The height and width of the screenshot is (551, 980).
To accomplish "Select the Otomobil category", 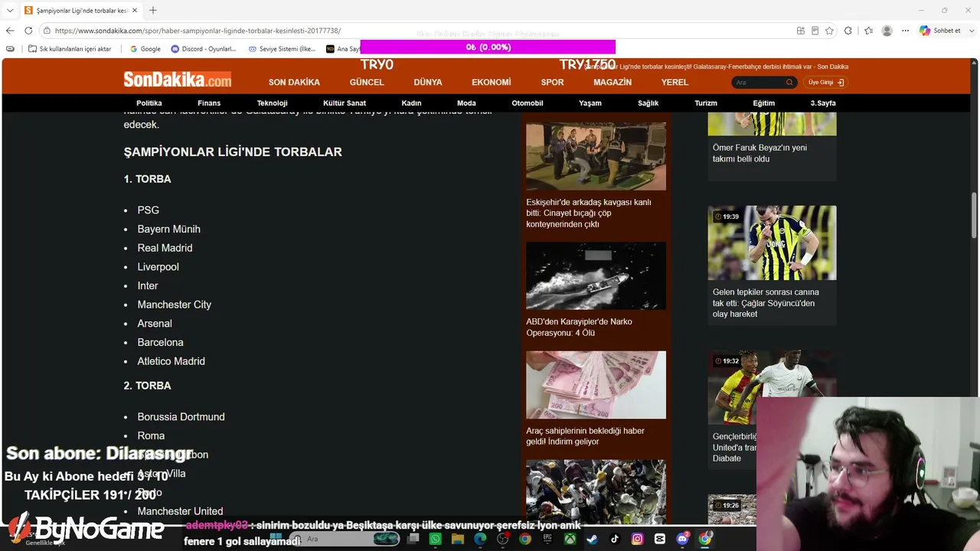I will click(x=528, y=103).
